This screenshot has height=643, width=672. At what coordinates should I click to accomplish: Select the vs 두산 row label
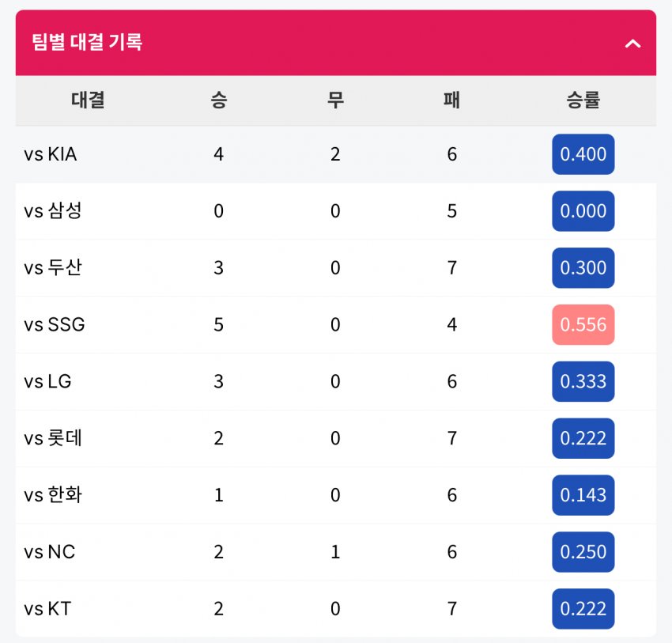(x=53, y=267)
